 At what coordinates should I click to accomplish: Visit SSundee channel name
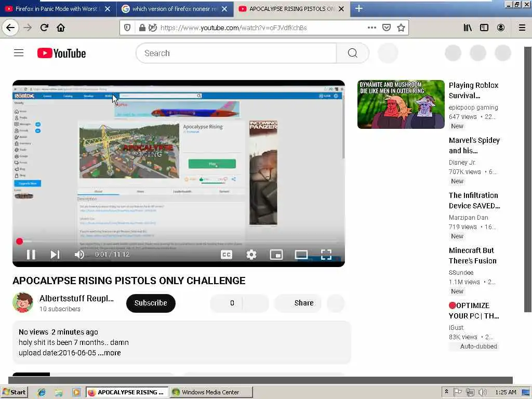pyautogui.click(x=461, y=272)
